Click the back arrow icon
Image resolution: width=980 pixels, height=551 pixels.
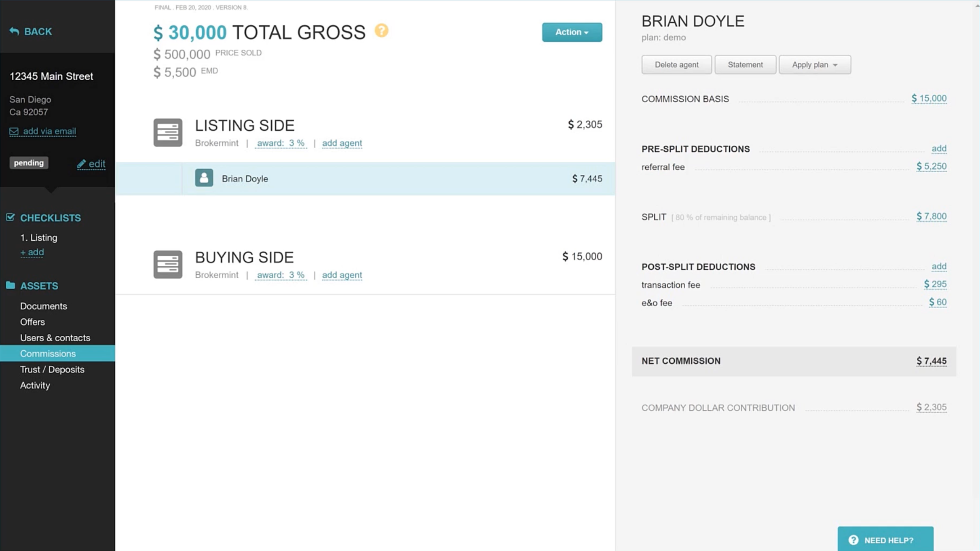tap(14, 31)
